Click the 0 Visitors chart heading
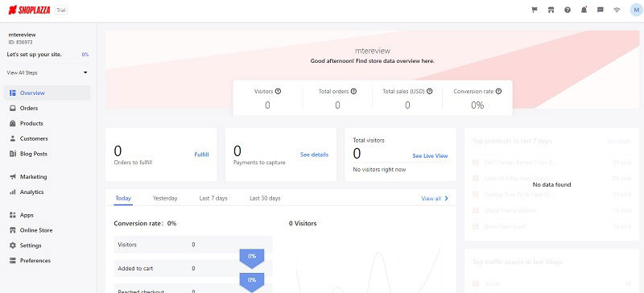 (303, 223)
